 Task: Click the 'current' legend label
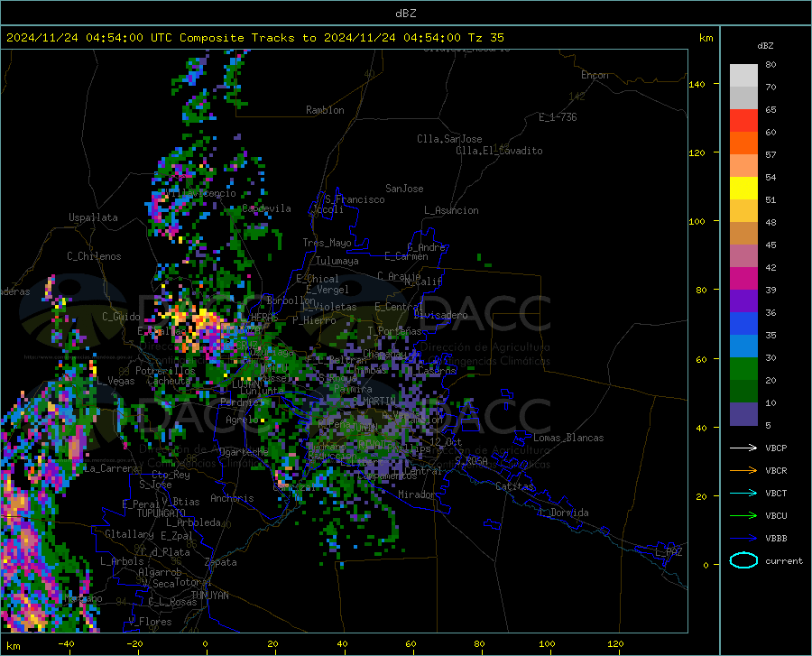(x=784, y=560)
